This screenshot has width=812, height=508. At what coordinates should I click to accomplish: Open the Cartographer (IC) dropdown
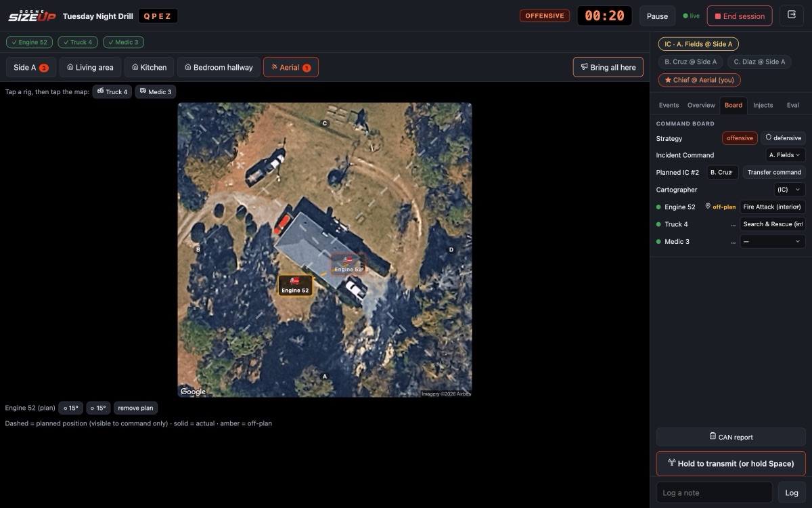(790, 190)
